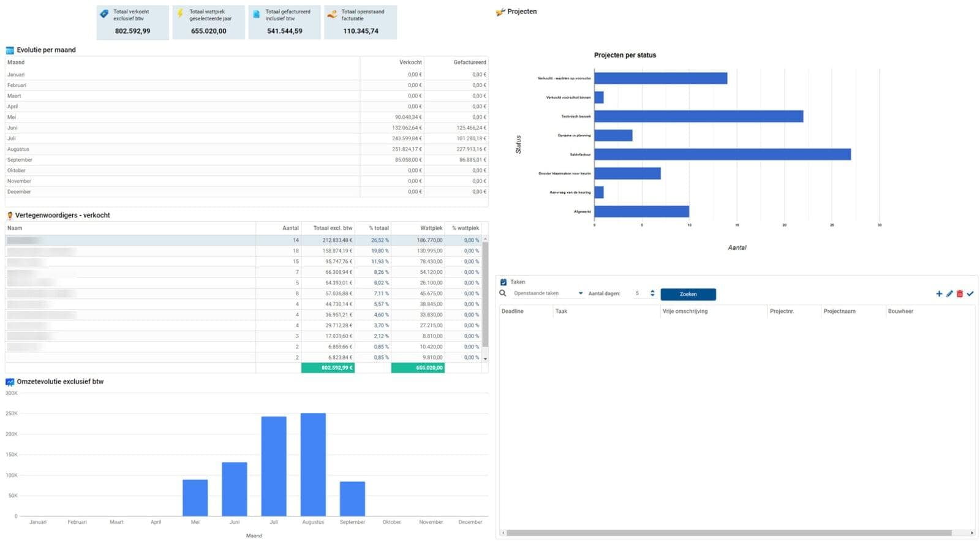Click the Omzetevolutie chart icon
This screenshot has height=541, width=980.
[x=10, y=382]
